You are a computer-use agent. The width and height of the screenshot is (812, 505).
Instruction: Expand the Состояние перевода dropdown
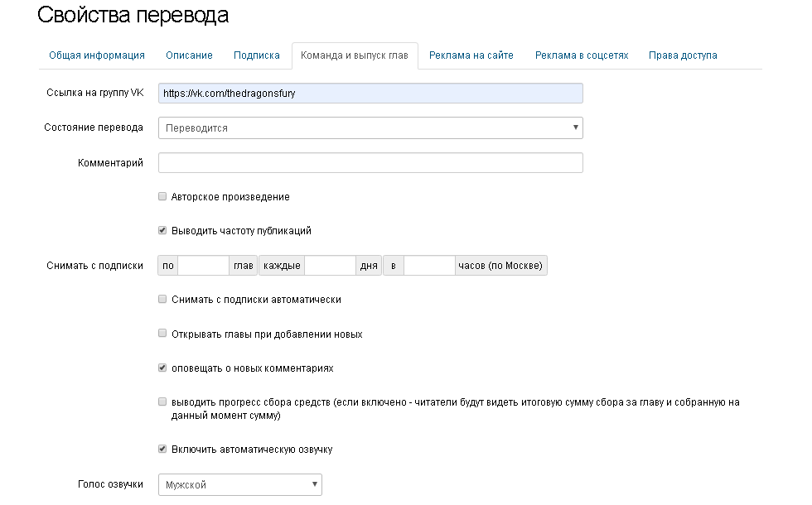click(370, 128)
